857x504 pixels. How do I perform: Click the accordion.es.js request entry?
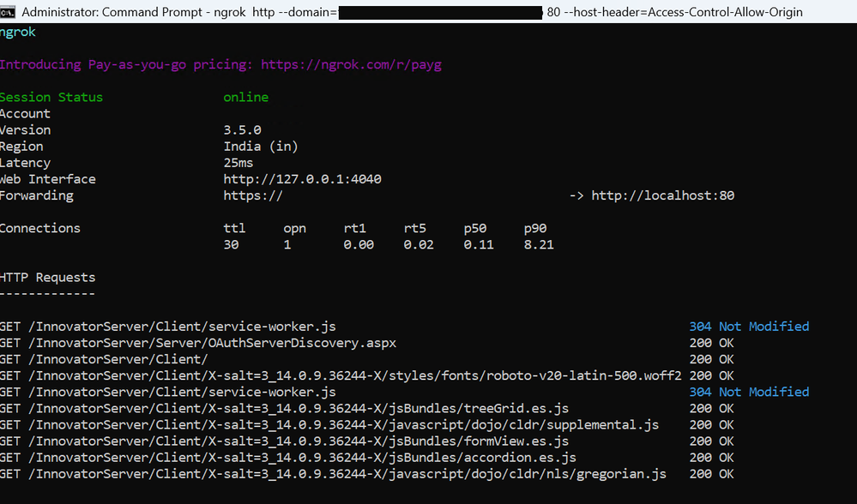[x=287, y=458]
